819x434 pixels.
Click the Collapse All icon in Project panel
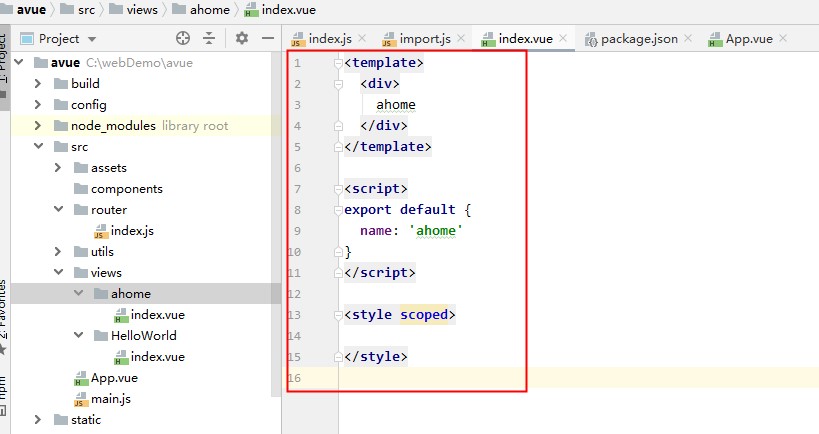[x=209, y=38]
